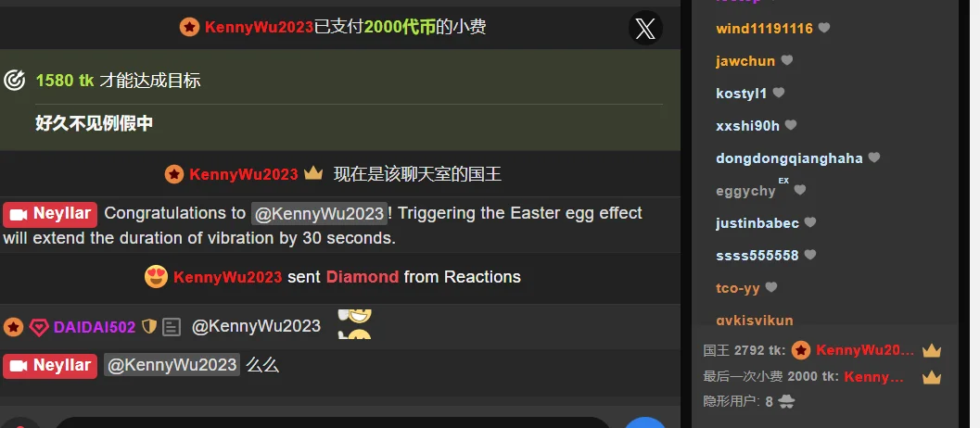Screen dimensions: 980x428
Task: Select user justinbabec in the viewer list
Action: tap(757, 223)
